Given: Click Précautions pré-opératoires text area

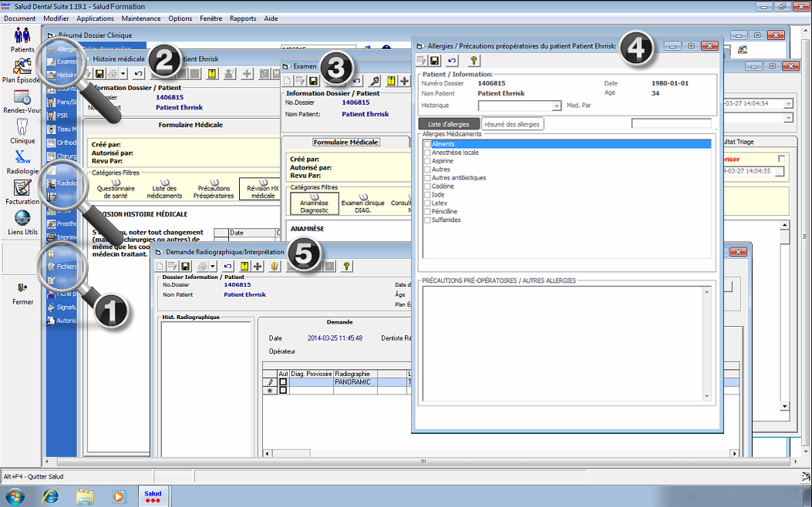Looking at the screenshot, I should [564, 344].
